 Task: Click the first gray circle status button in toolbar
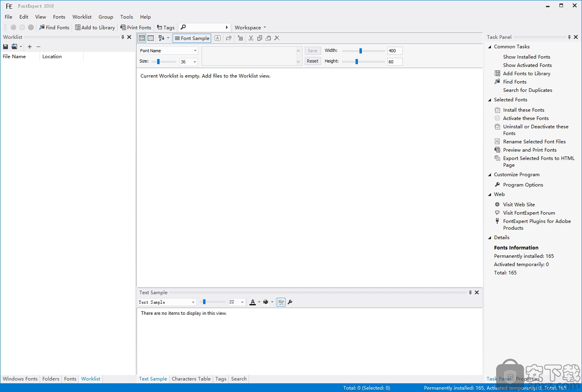click(13, 27)
